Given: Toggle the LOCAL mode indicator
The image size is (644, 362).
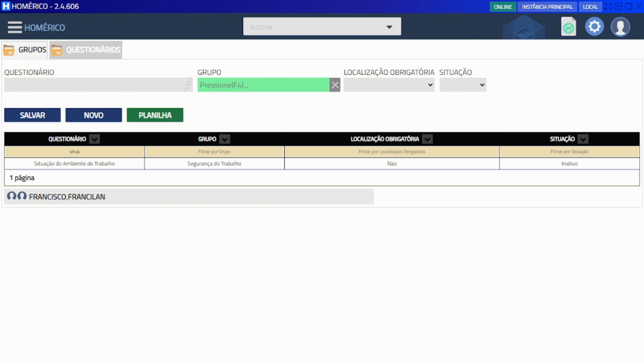Looking at the screenshot, I should tap(590, 7).
